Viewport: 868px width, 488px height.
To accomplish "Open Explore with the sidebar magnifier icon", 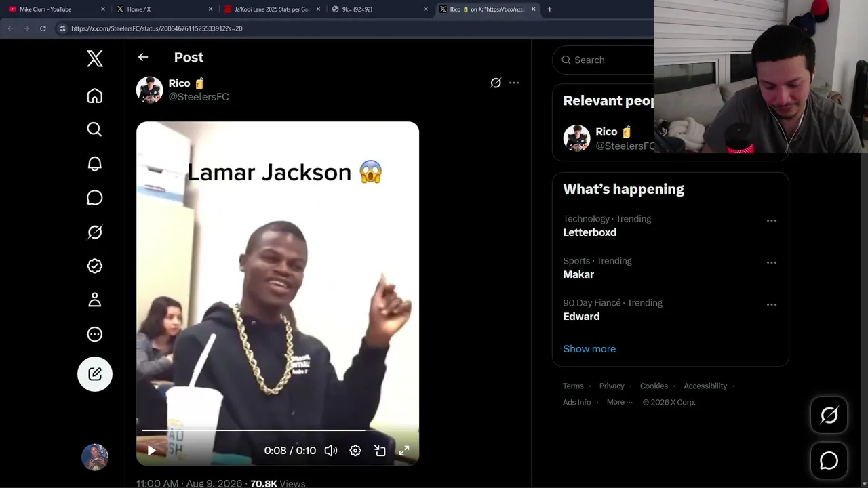I will (x=95, y=129).
